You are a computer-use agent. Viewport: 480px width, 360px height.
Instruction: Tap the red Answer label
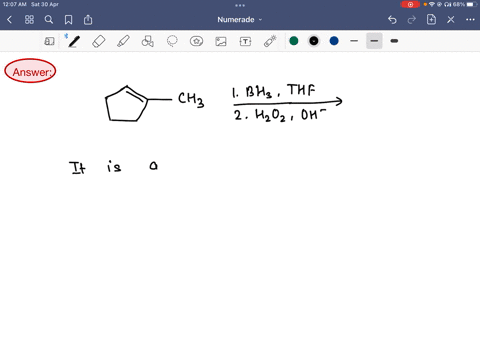coord(30,71)
